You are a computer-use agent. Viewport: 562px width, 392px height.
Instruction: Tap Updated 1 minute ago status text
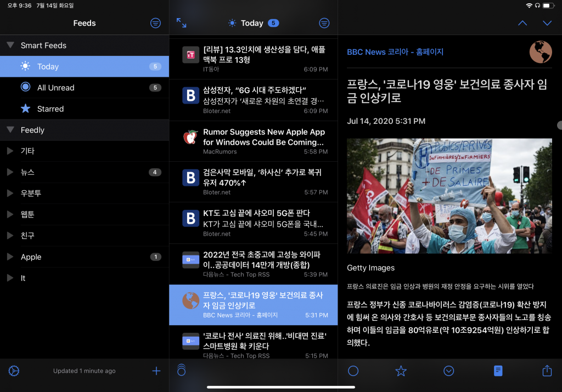tap(84, 371)
